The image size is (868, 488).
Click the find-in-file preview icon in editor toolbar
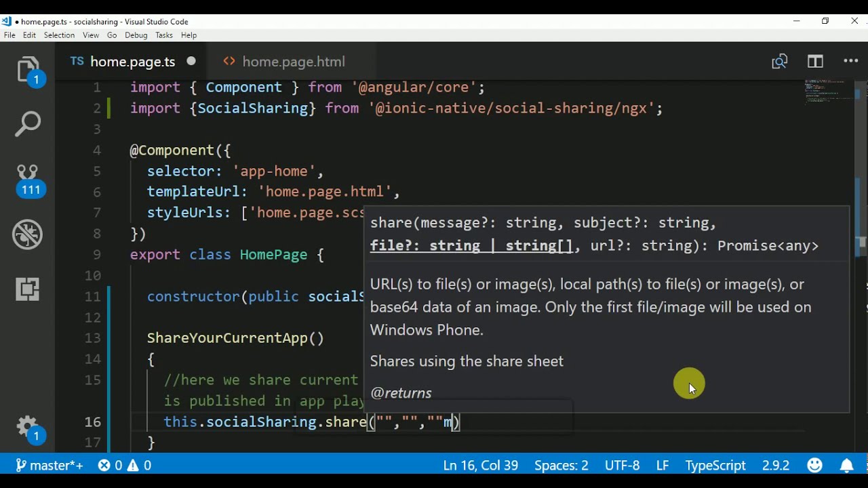point(780,62)
